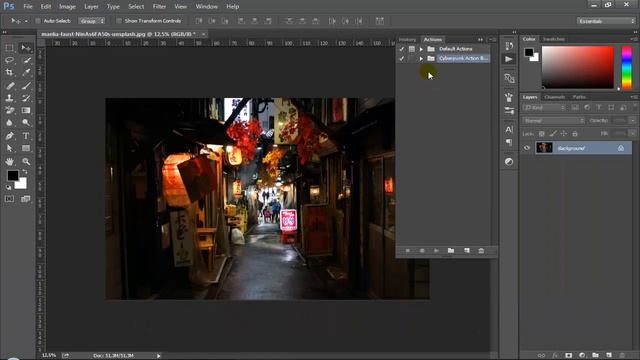Select the Horizontal Type tool
The height and width of the screenshot is (360, 640).
tap(26, 136)
